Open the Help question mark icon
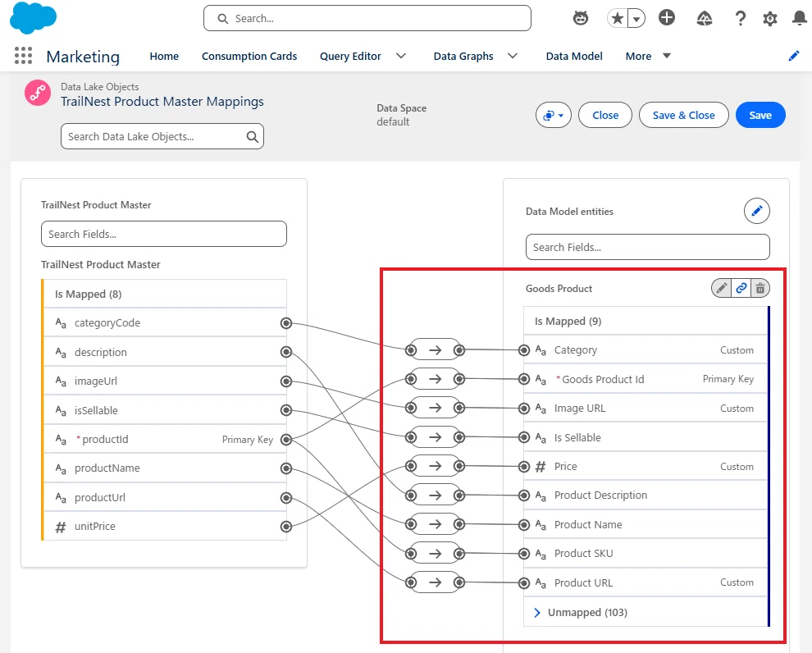812x653 pixels. pyautogui.click(x=741, y=19)
